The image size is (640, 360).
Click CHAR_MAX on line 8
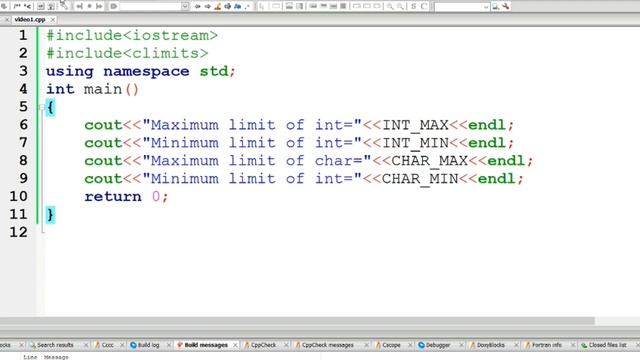429,161
